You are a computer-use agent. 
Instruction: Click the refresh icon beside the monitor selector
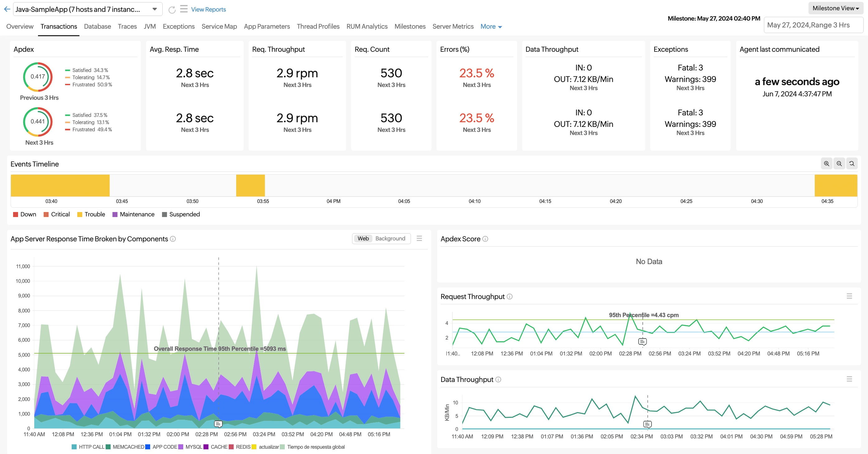[172, 10]
